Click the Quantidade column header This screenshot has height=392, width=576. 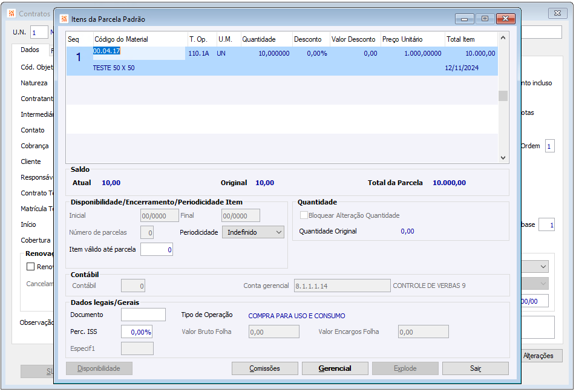(266, 39)
